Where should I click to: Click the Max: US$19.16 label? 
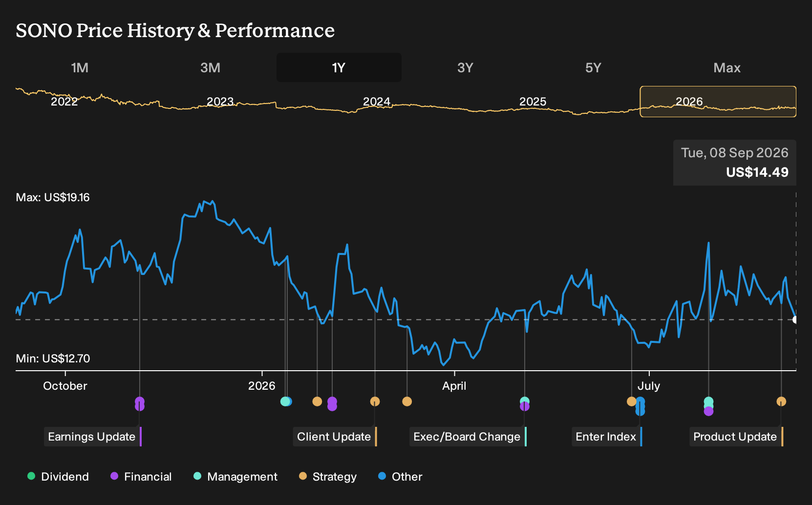53,197
